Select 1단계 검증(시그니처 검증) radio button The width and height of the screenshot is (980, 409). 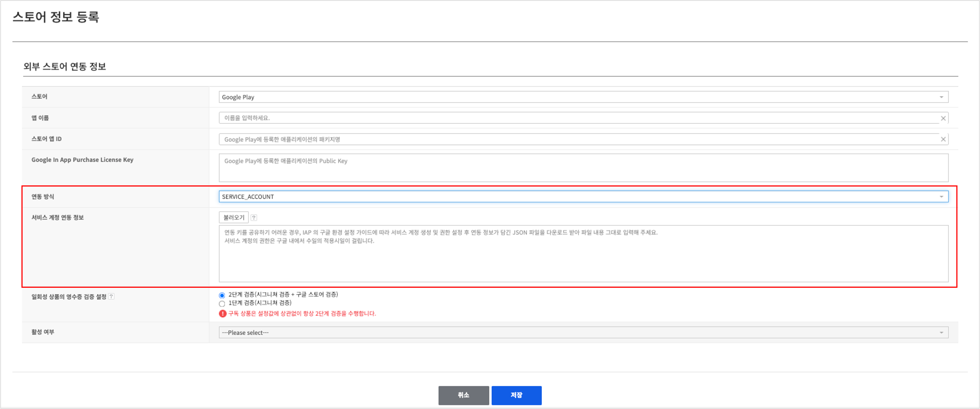222,304
